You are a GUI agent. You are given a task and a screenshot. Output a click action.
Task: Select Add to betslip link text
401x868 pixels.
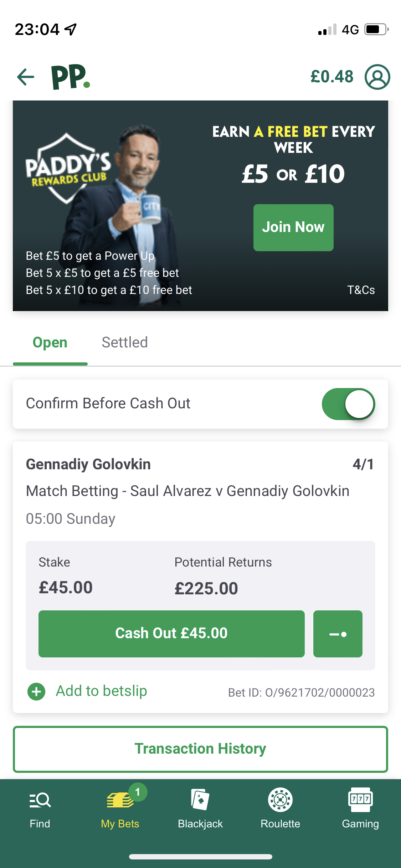pos(102,691)
